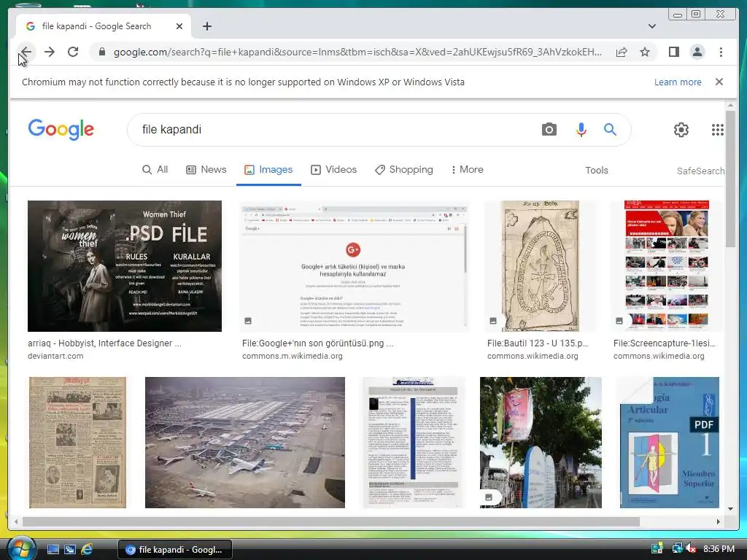This screenshot has height=560, width=747.
Task: Open Google settings gear
Action: [x=681, y=130]
